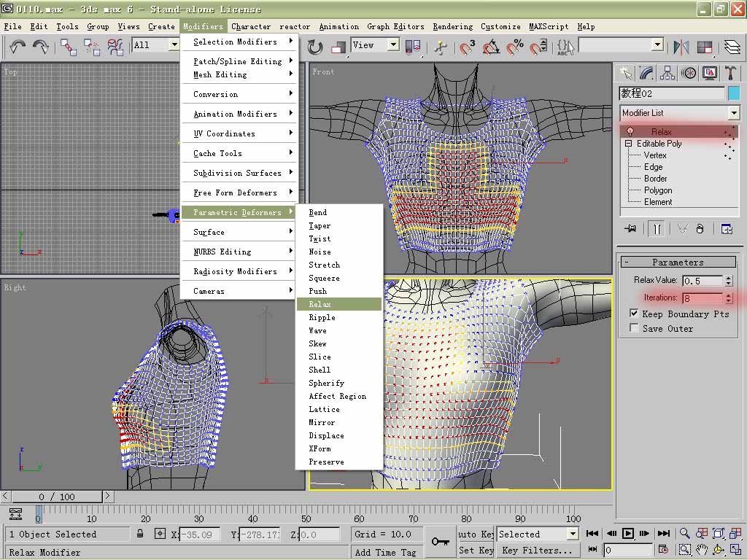Image resolution: width=747 pixels, height=560 pixels.
Task: Click the Undo arrow in the toolbar
Action: [x=18, y=47]
